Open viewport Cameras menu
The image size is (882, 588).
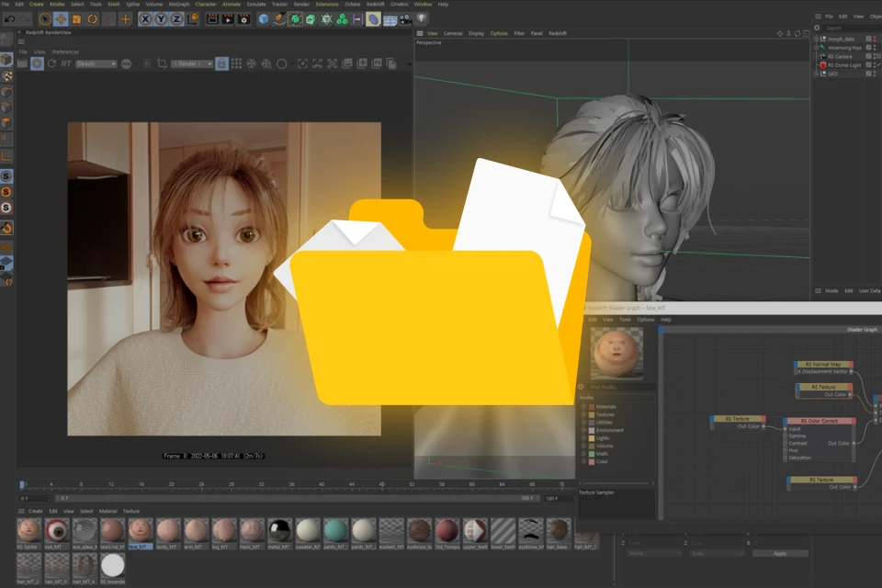click(453, 33)
